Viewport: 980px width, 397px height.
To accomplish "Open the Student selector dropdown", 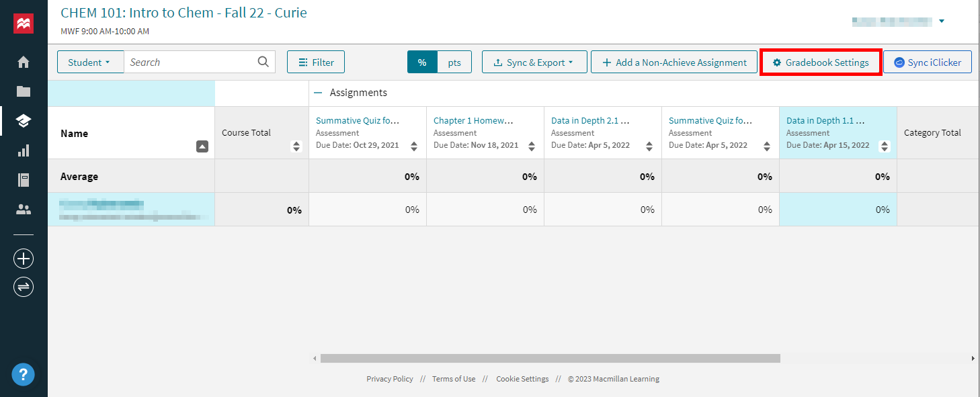I will [x=90, y=61].
